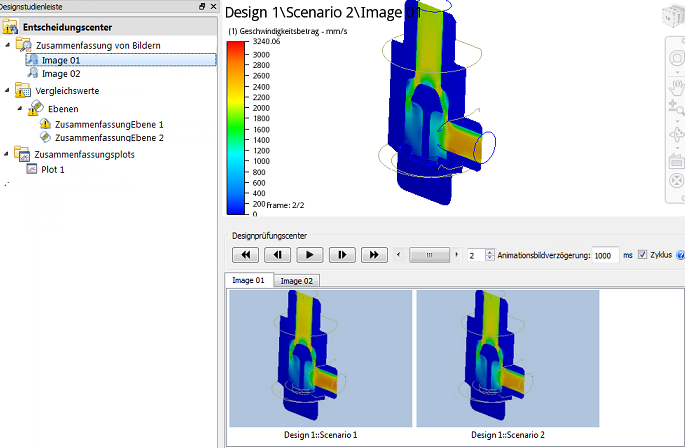Play the design review animation
685x448 pixels.
click(310, 255)
